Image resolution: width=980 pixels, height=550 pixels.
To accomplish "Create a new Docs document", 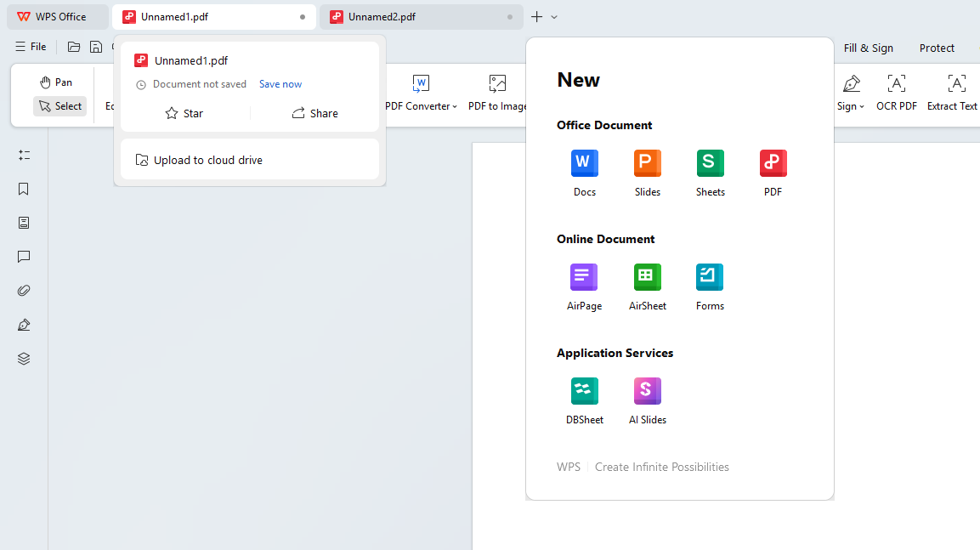I will 585,173.
